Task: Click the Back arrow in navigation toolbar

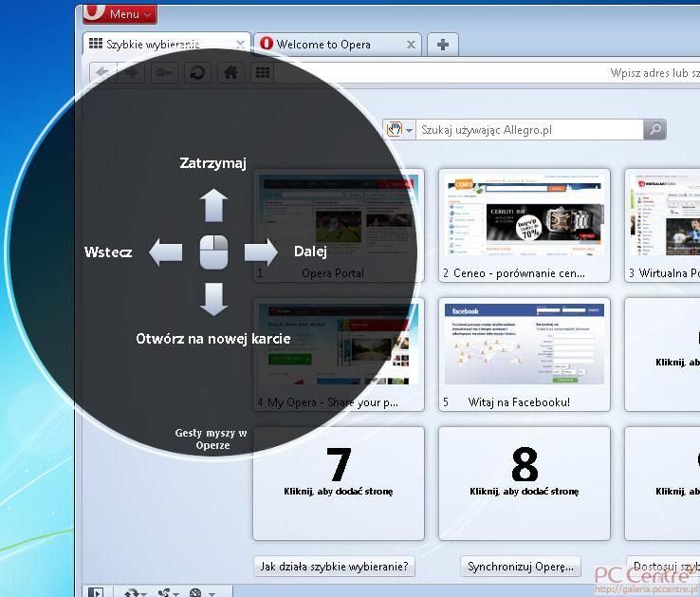Action: tap(102, 72)
